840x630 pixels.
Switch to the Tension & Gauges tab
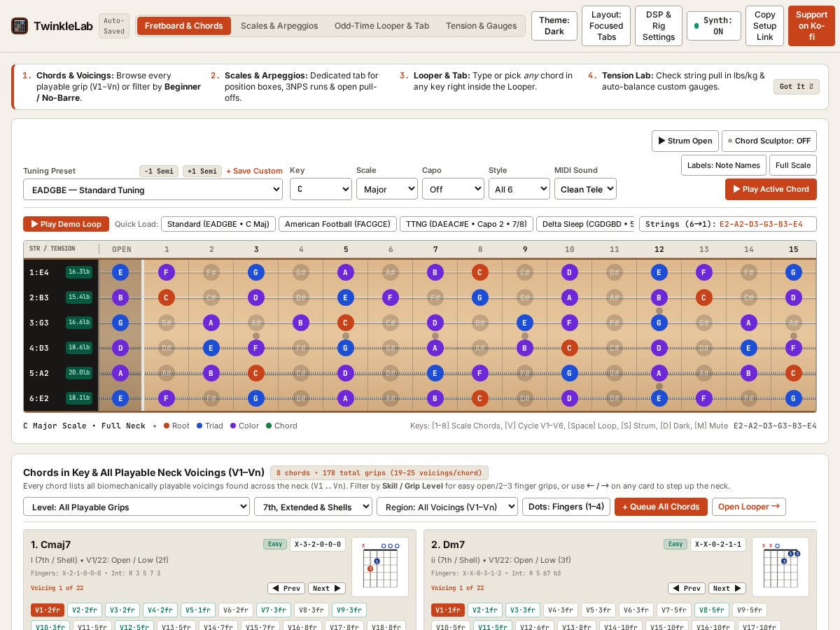[x=482, y=26]
